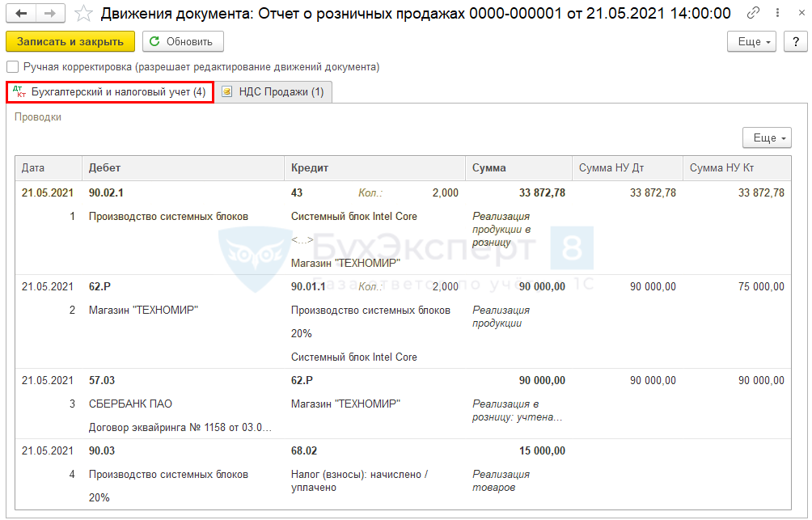The image size is (812, 520).
Task: Click credit account 68.02 in fourth row
Action: [x=304, y=450]
